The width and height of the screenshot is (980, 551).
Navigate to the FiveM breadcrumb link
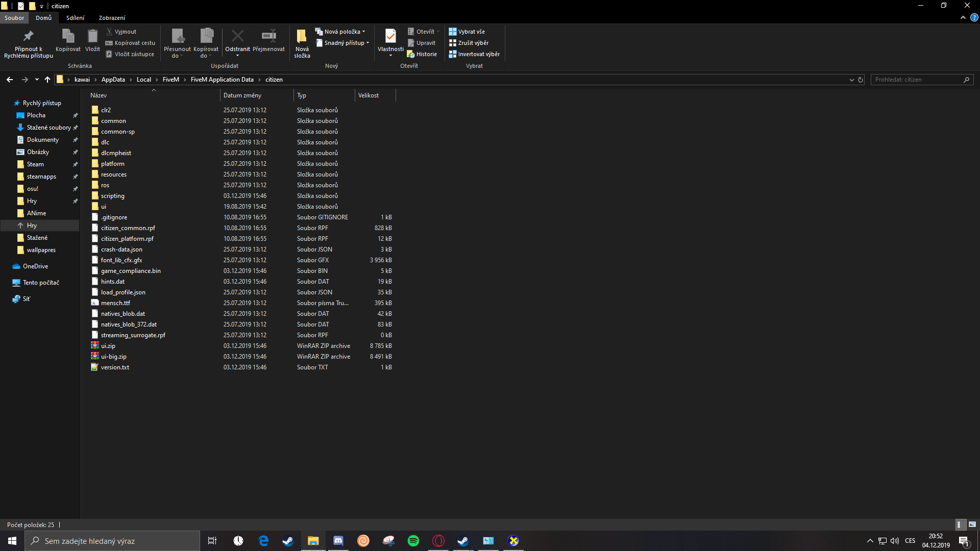171,80
